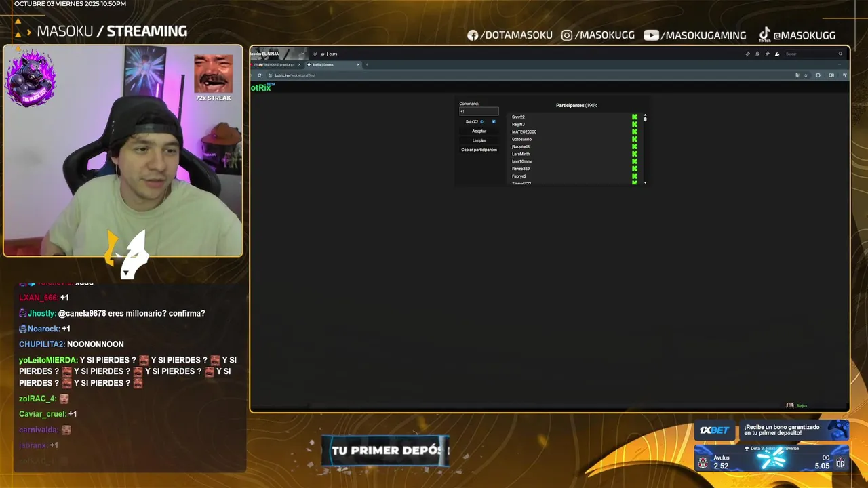Image resolution: width=868 pixels, height=488 pixels.
Task: Reload the botrix.live page
Action: [259, 75]
